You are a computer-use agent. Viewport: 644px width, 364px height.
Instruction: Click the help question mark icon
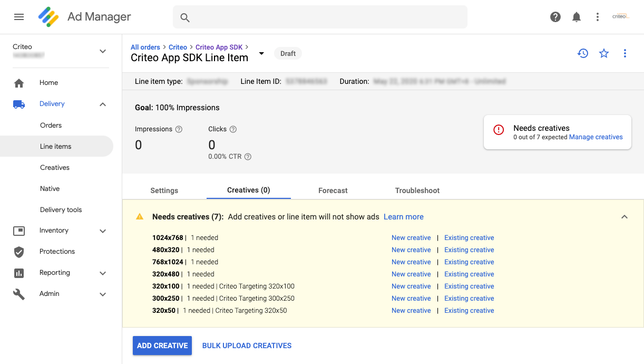(555, 17)
